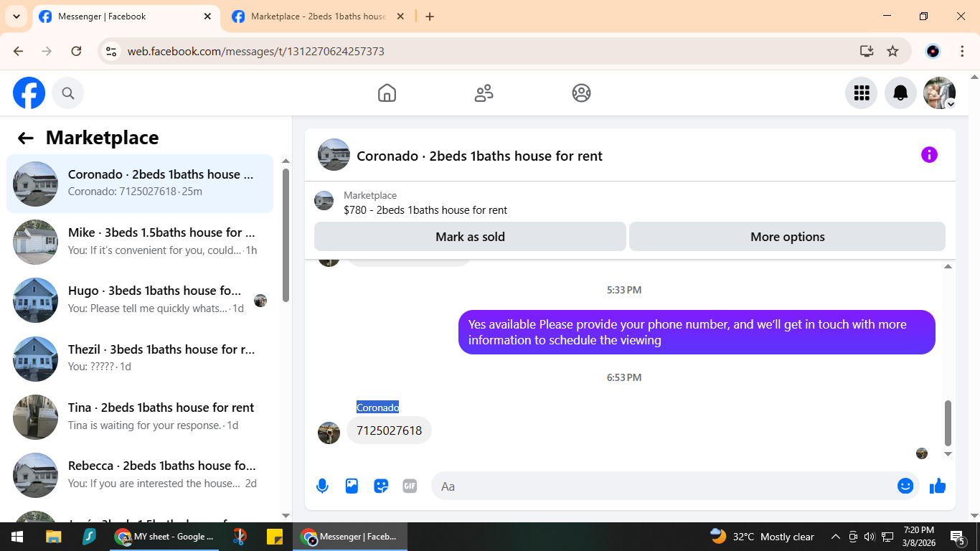Image resolution: width=980 pixels, height=551 pixels.
Task: Click the address bar URL
Action: point(256,52)
